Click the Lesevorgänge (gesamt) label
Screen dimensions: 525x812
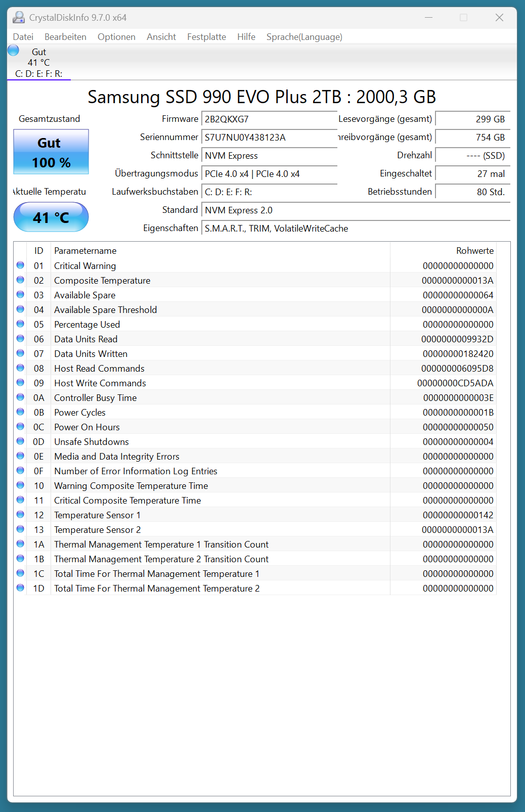click(385, 119)
